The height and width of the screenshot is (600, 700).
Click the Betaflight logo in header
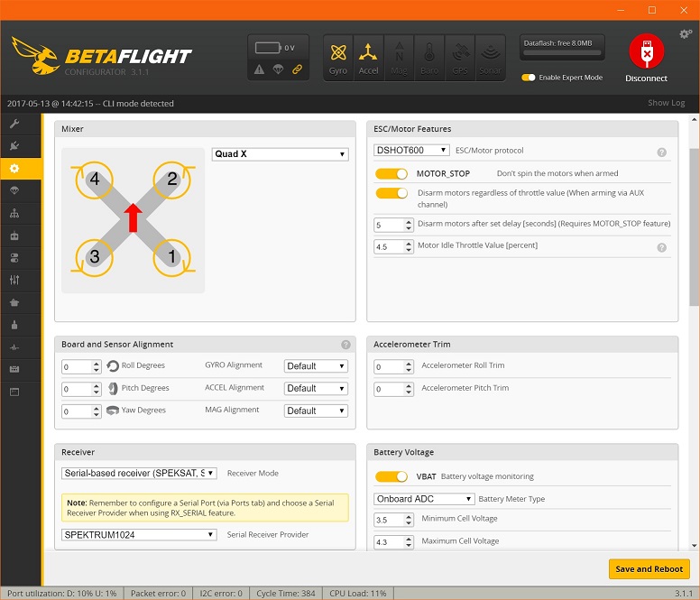pyautogui.click(x=102, y=56)
